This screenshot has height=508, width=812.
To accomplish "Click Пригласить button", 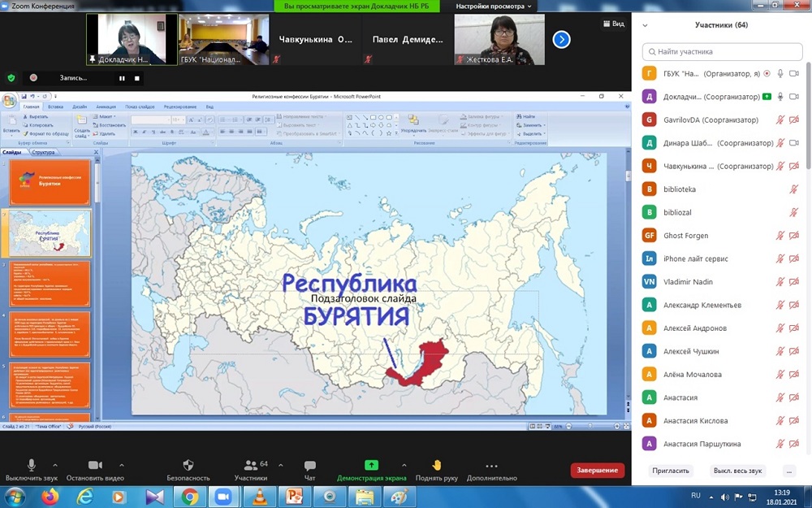I will (671, 471).
